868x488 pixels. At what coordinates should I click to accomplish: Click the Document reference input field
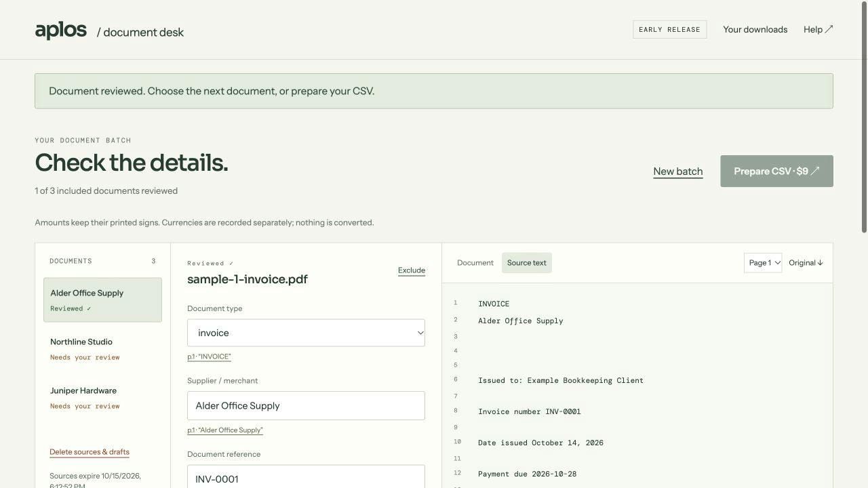[x=306, y=476]
